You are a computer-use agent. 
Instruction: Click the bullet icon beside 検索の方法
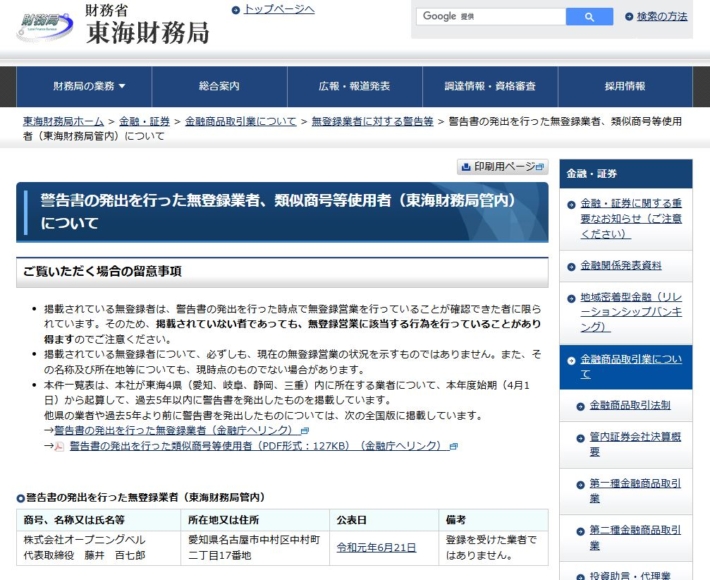click(629, 17)
